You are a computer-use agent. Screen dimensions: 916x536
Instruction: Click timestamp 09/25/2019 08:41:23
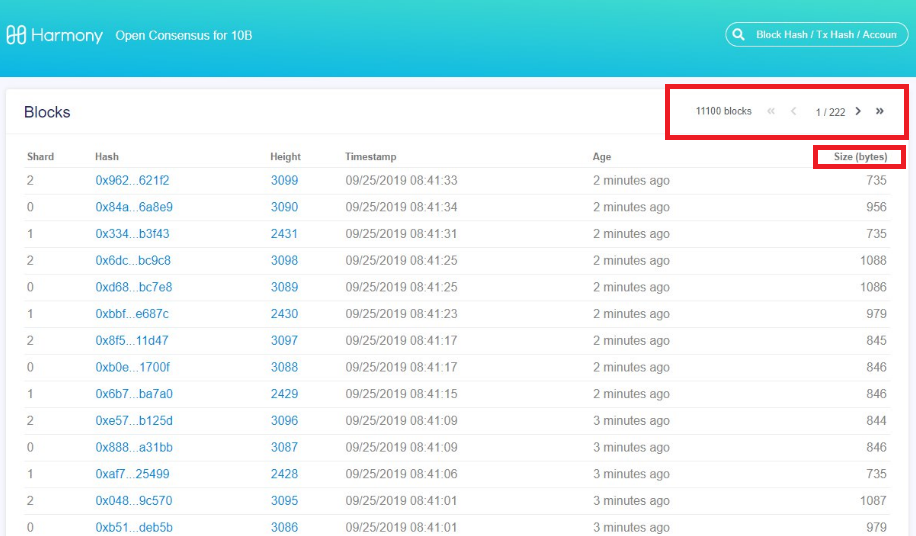coord(401,314)
